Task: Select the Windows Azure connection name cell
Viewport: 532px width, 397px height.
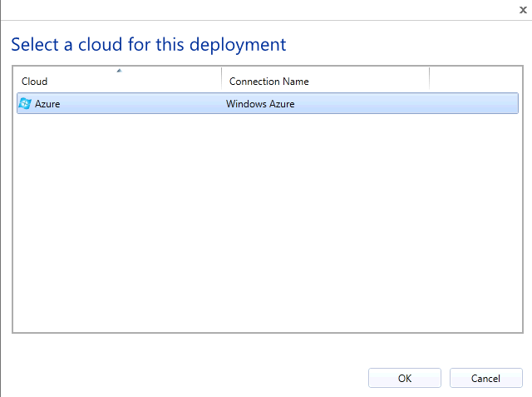Action: pyautogui.click(x=260, y=103)
